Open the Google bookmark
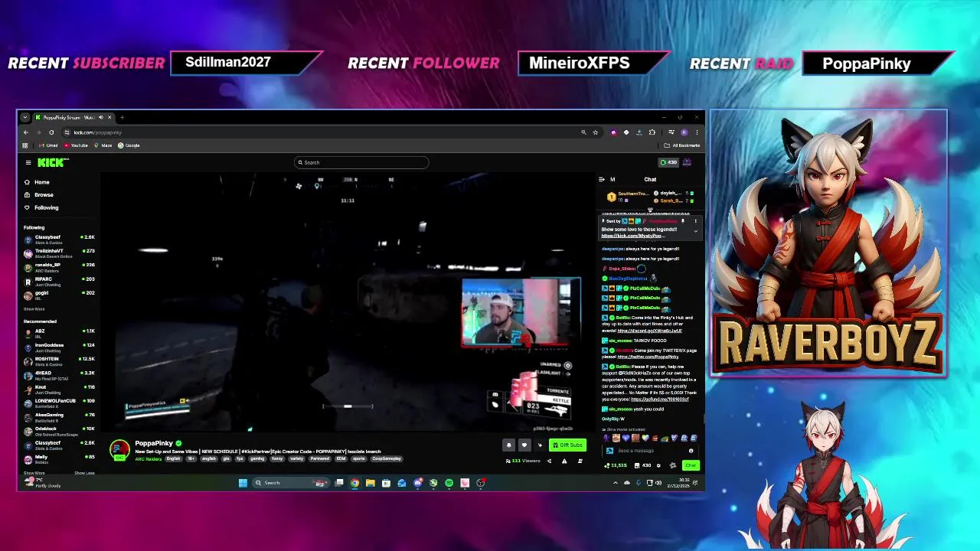Image resolution: width=980 pixels, height=551 pixels. pyautogui.click(x=129, y=145)
